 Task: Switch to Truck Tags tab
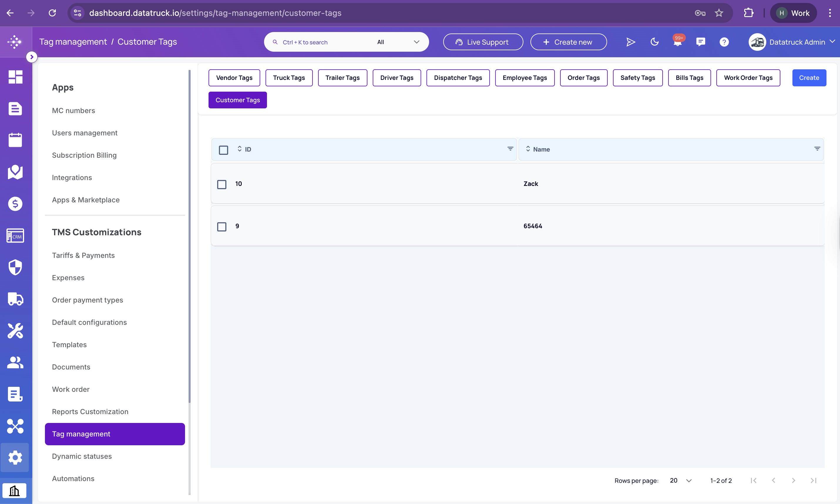(x=289, y=78)
